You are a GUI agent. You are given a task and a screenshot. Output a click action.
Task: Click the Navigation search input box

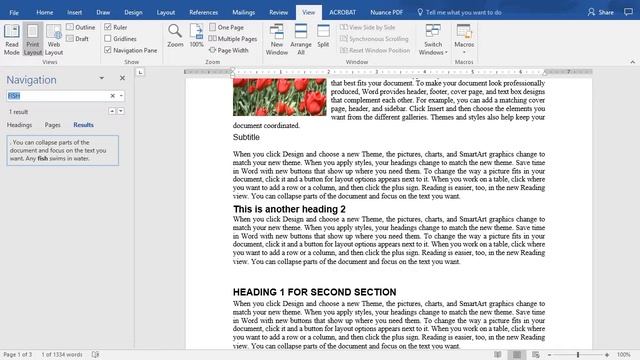(57, 96)
